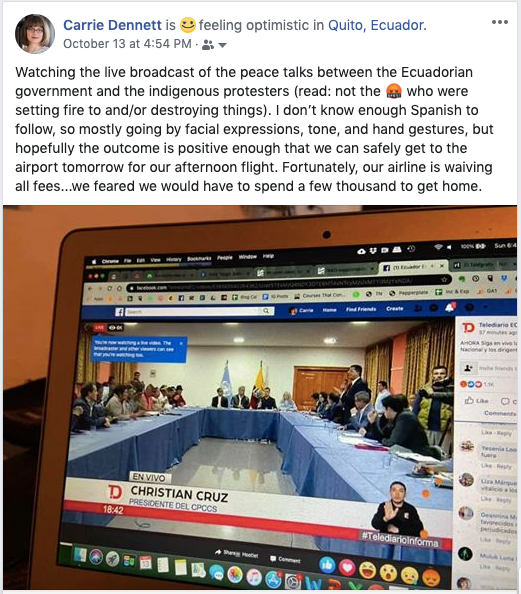The height and width of the screenshot is (594, 521).
Task: Click the surprised Wow reaction emoji
Action: coord(388,574)
